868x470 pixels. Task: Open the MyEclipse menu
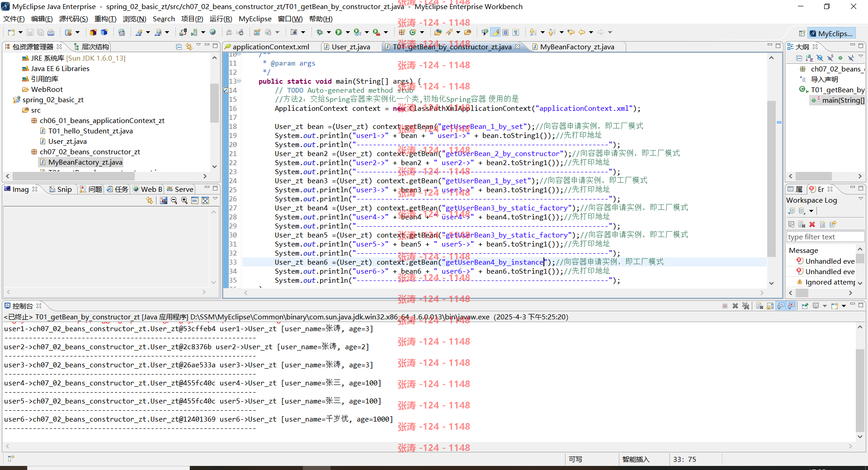coord(255,19)
